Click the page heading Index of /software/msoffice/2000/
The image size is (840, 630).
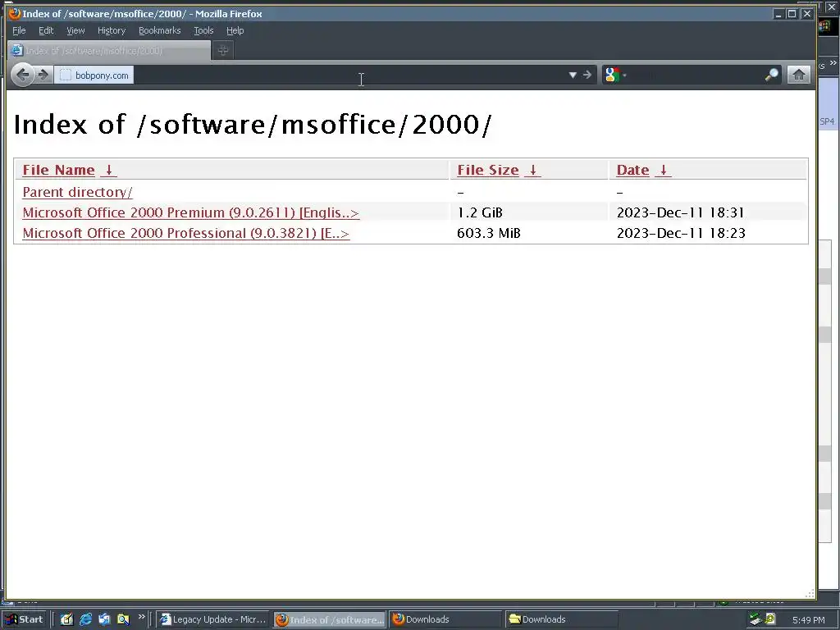click(x=253, y=125)
